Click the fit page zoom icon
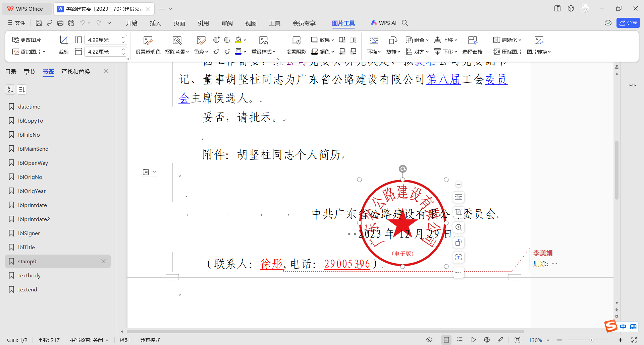Image resolution: width=644 pixels, height=345 pixels. pos(518,340)
